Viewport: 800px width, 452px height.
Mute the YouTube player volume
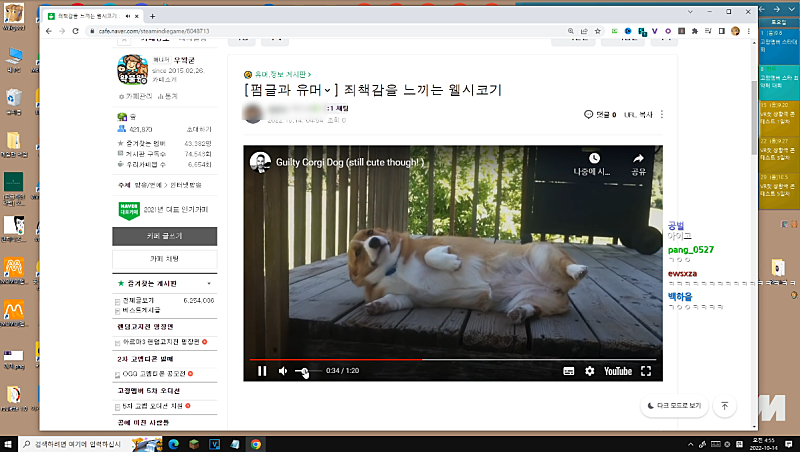283,371
